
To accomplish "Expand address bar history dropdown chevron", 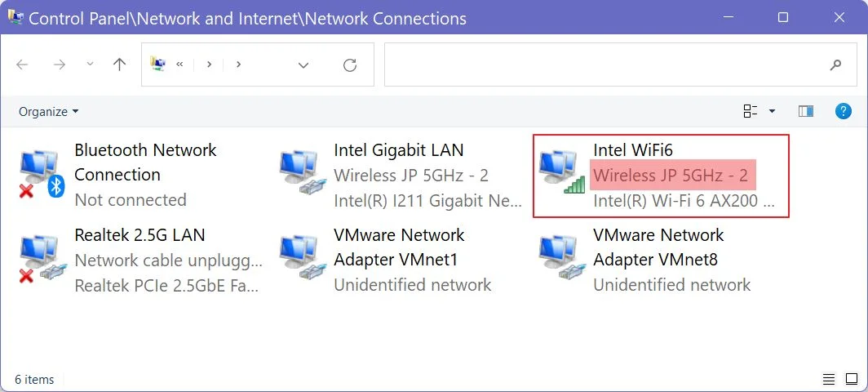I will click(303, 65).
